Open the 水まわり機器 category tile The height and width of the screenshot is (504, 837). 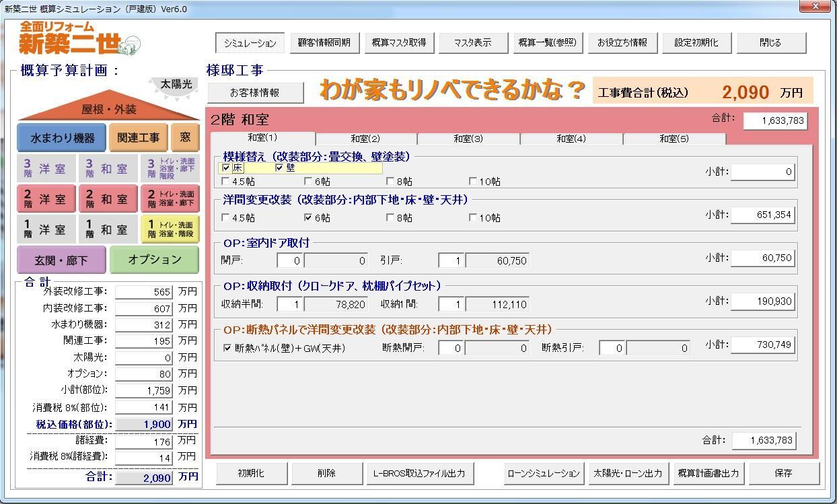coord(62,138)
